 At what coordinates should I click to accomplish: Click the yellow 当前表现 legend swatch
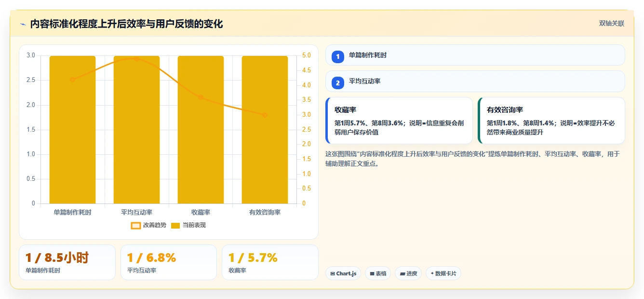tap(176, 225)
